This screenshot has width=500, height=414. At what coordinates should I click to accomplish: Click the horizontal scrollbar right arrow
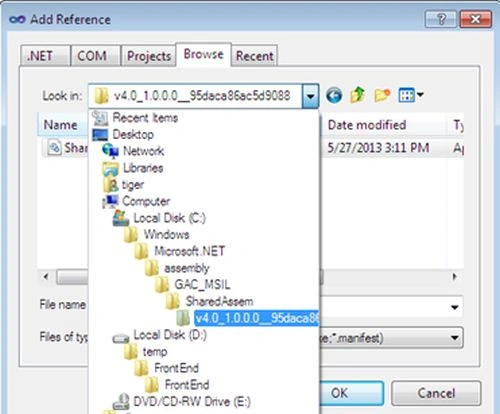[x=454, y=276]
